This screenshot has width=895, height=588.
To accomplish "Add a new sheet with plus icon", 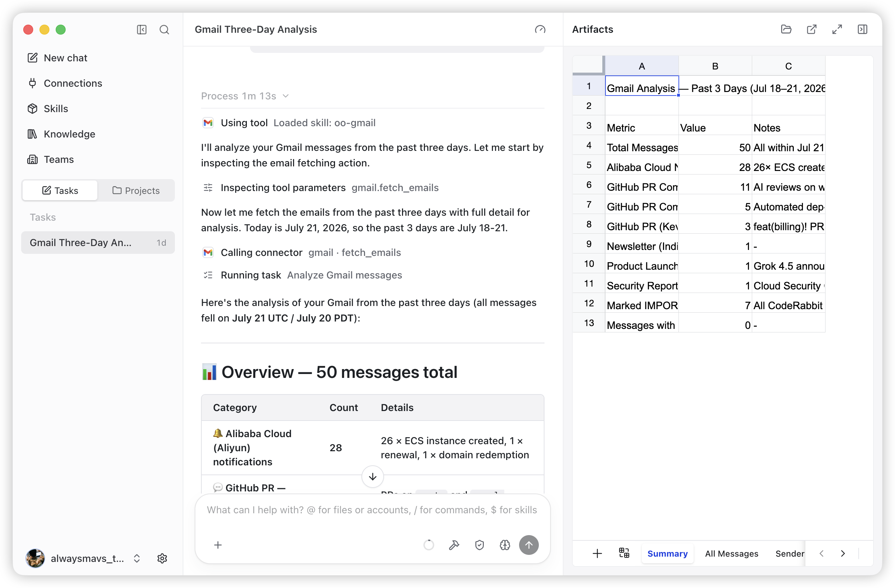I will coord(597,553).
